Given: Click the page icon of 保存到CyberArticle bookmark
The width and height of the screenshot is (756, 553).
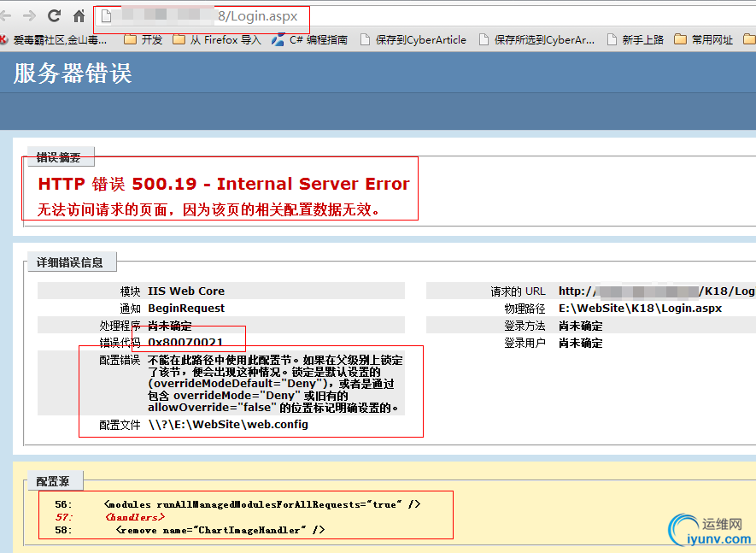Looking at the screenshot, I should tap(366, 39).
